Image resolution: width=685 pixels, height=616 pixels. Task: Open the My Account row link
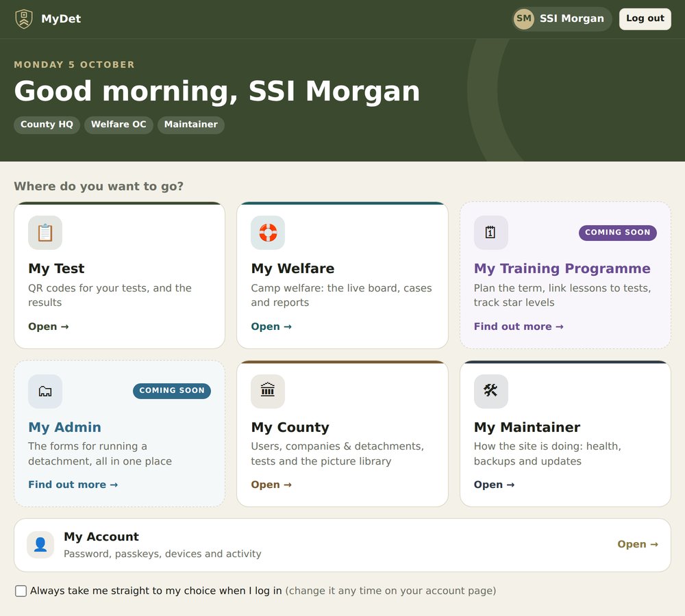[x=637, y=544]
